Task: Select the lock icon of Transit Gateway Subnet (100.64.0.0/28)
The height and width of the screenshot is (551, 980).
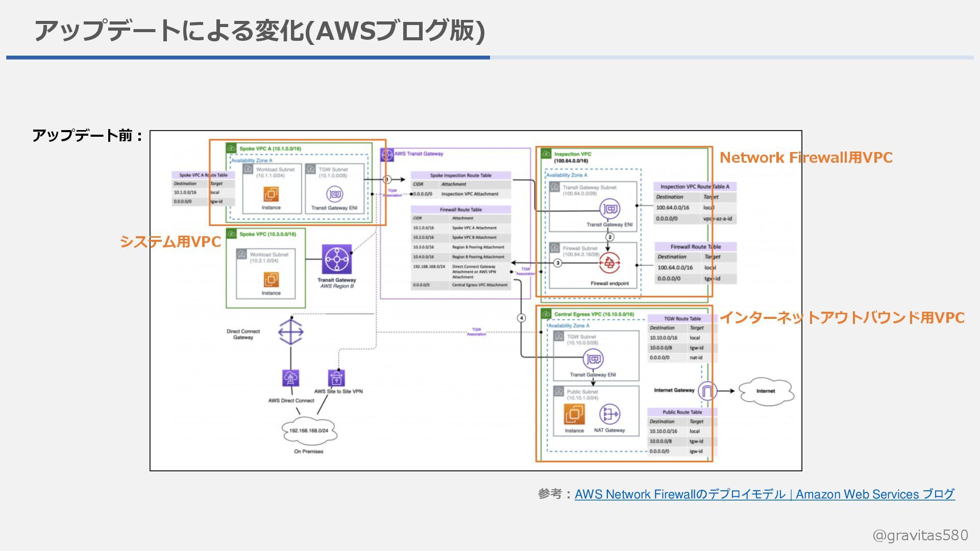Action: [555, 187]
